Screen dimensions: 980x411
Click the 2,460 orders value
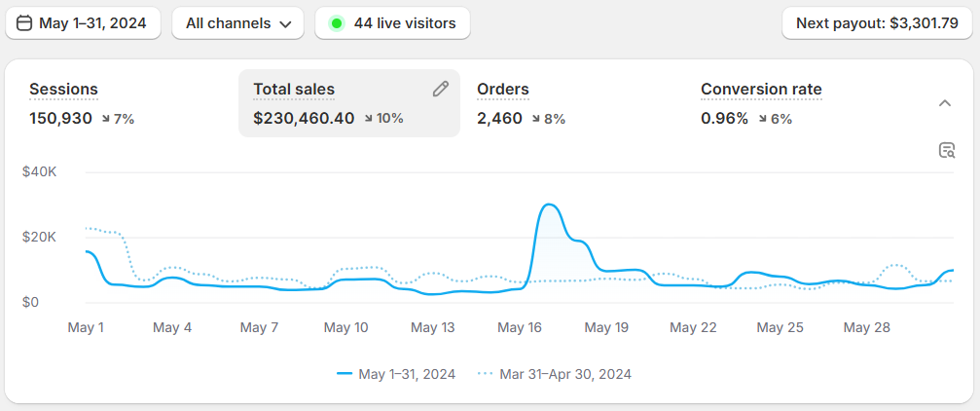click(x=499, y=118)
